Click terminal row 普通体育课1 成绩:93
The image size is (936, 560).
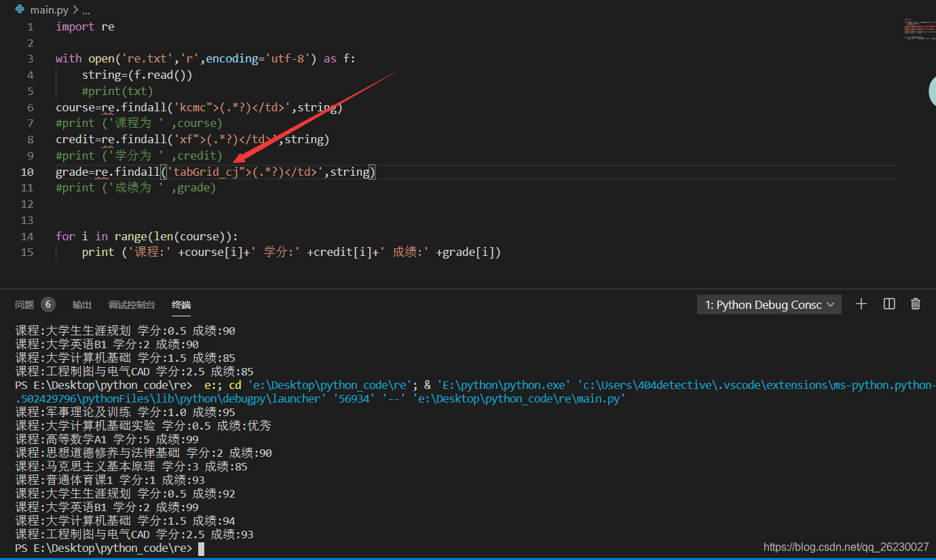pos(110,480)
